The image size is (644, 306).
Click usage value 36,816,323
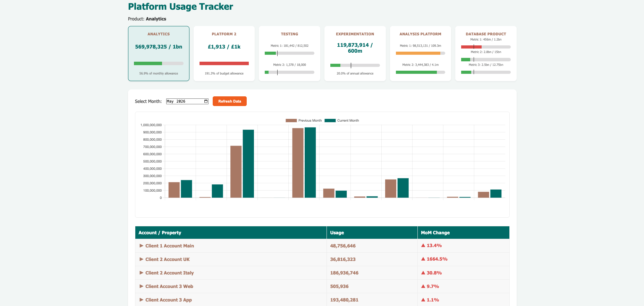pos(343,259)
